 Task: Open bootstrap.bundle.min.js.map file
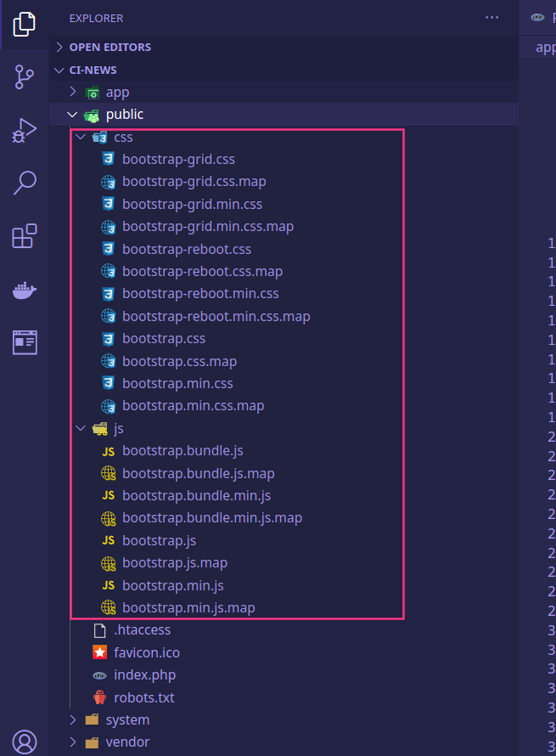click(212, 517)
